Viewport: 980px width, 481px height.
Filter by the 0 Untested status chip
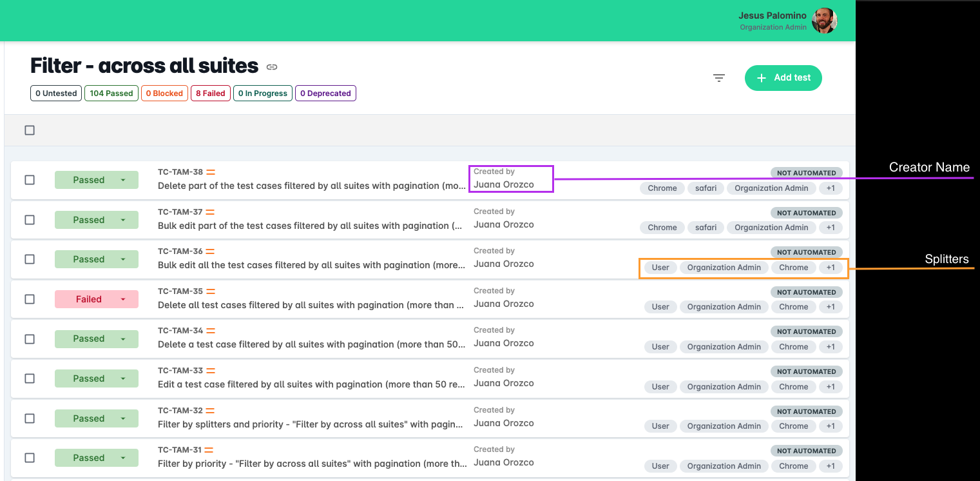click(x=56, y=93)
